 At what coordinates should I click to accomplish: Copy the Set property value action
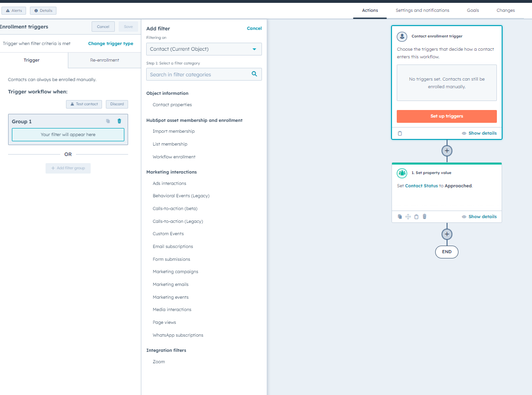click(x=400, y=217)
